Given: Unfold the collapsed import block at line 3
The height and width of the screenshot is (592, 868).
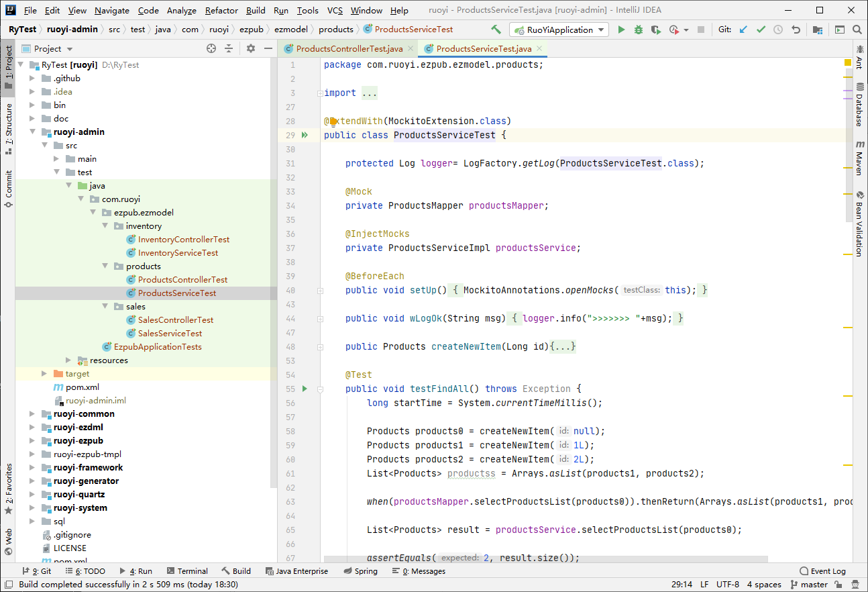Looking at the screenshot, I should pyautogui.click(x=320, y=93).
